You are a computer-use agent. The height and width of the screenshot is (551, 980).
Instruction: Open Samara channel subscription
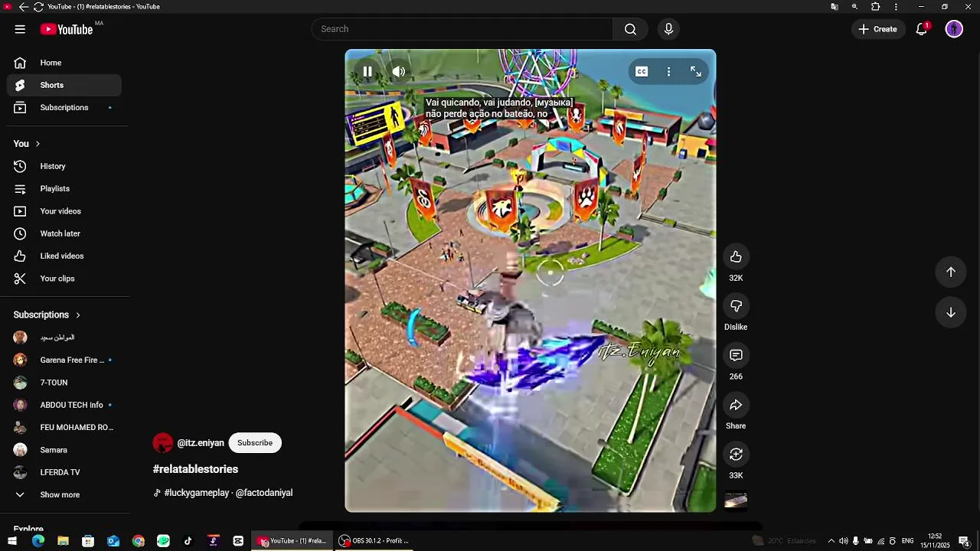click(x=64, y=450)
